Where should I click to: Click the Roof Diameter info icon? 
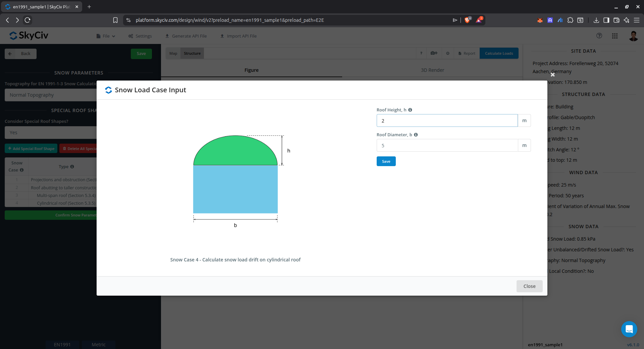click(x=416, y=135)
